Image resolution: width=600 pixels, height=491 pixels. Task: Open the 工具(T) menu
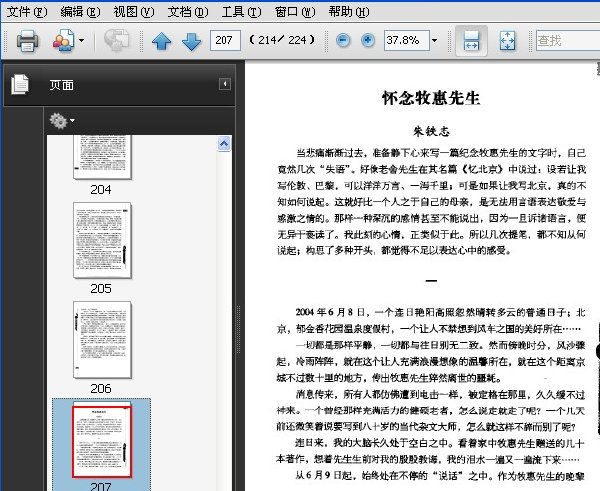[241, 12]
